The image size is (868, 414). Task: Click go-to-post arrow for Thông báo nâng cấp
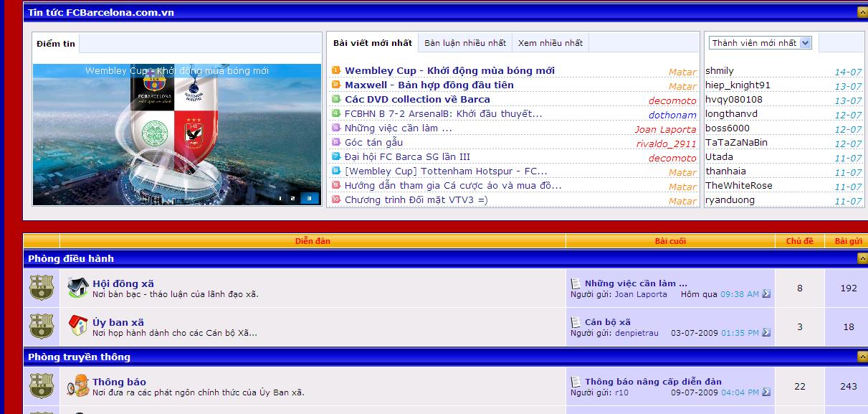point(766,392)
